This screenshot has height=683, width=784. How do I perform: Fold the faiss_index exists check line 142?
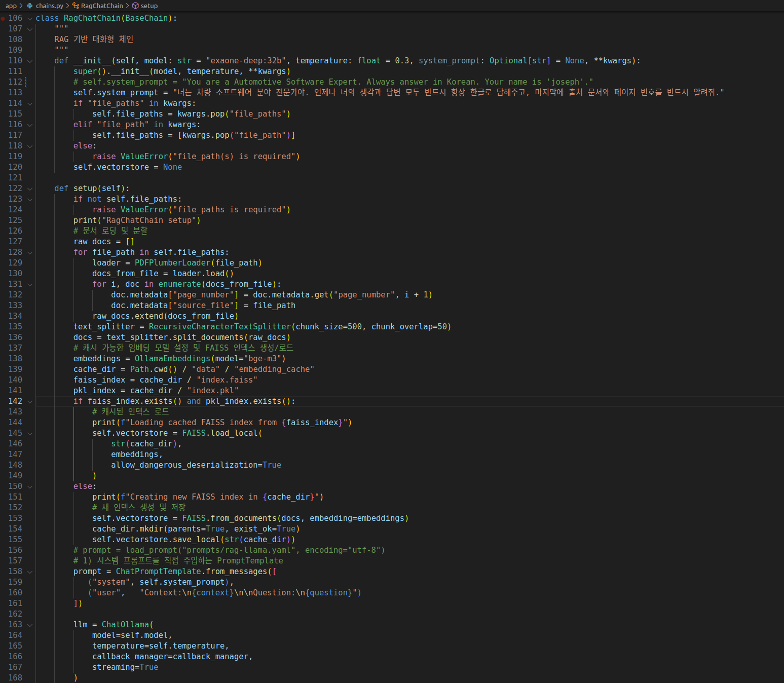30,401
